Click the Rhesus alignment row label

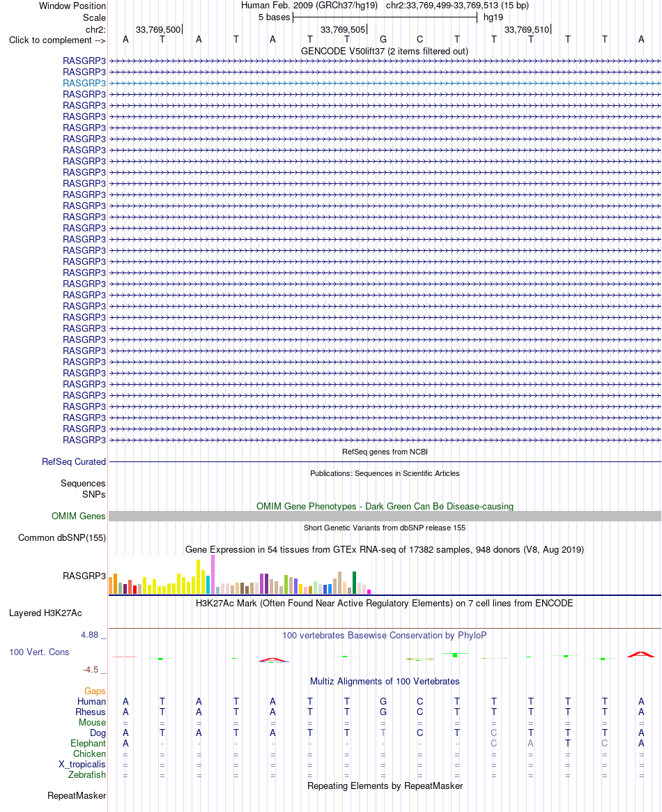[91, 712]
